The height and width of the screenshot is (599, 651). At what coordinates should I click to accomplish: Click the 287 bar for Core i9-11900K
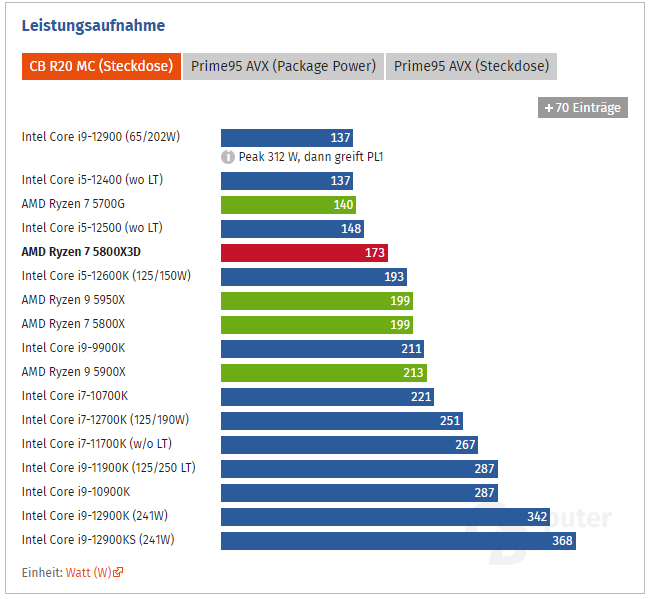click(x=359, y=469)
